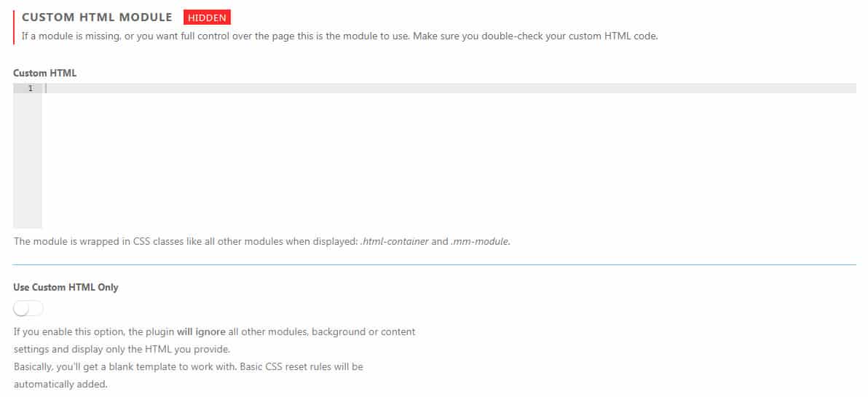
Task: Click the red HIDDEN badge
Action: pyautogui.click(x=207, y=17)
